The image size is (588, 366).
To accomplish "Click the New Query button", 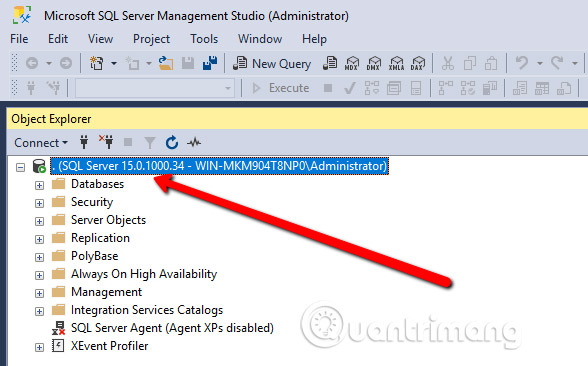I will coord(272,63).
